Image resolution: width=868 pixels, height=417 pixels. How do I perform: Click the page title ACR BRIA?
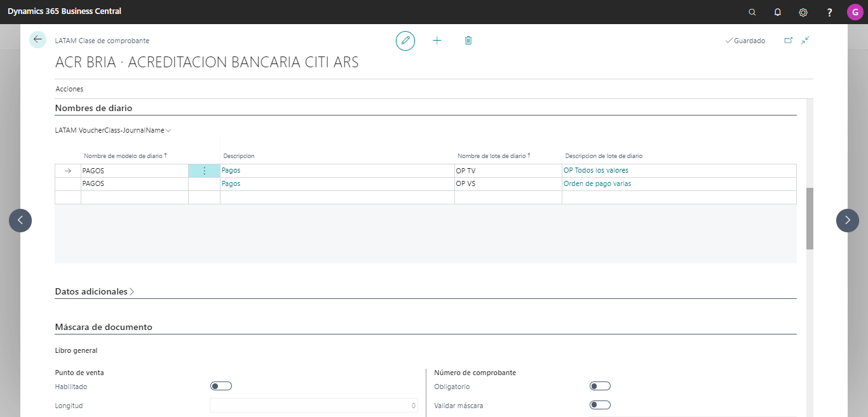pyautogui.click(x=207, y=62)
